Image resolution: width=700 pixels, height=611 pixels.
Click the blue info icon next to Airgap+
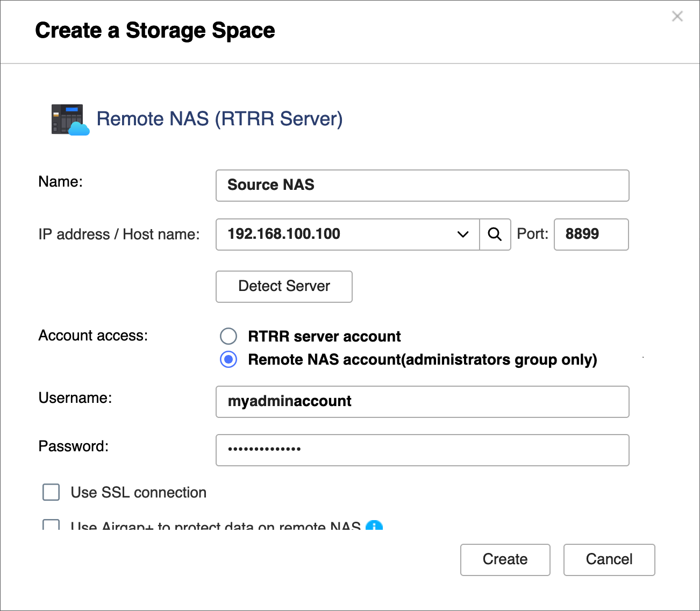(x=374, y=526)
